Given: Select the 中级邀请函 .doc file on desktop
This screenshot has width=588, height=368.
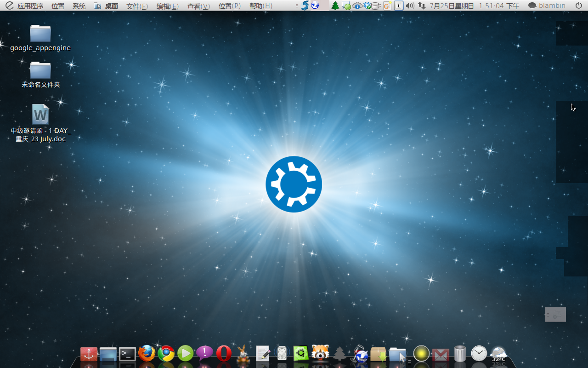Looking at the screenshot, I should pos(40,123).
